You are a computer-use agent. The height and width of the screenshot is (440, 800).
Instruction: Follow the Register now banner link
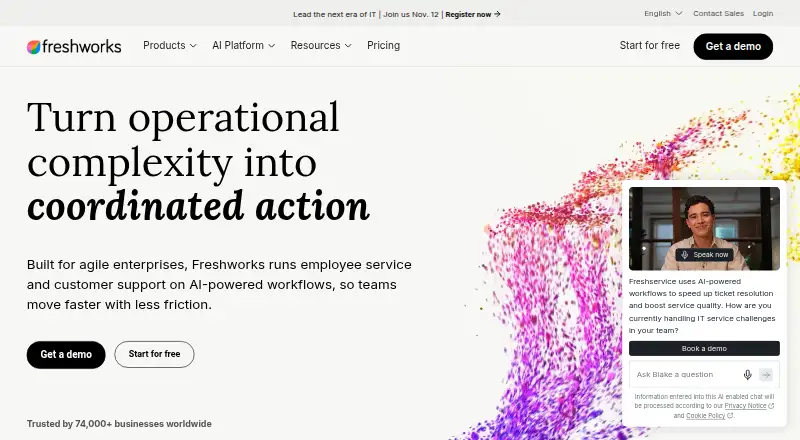pyautogui.click(x=473, y=14)
